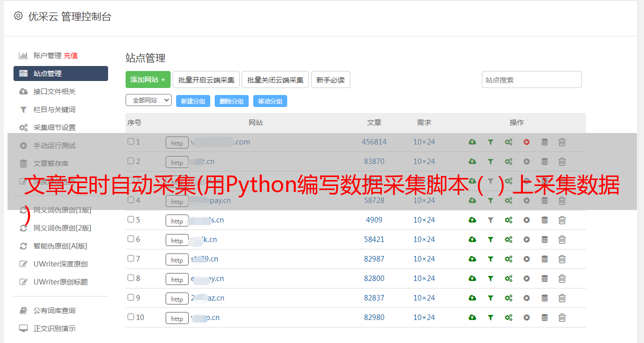Open UWriter原创标题 in the sidebar
Viewport: 644px width, 343px height.
coord(61,282)
